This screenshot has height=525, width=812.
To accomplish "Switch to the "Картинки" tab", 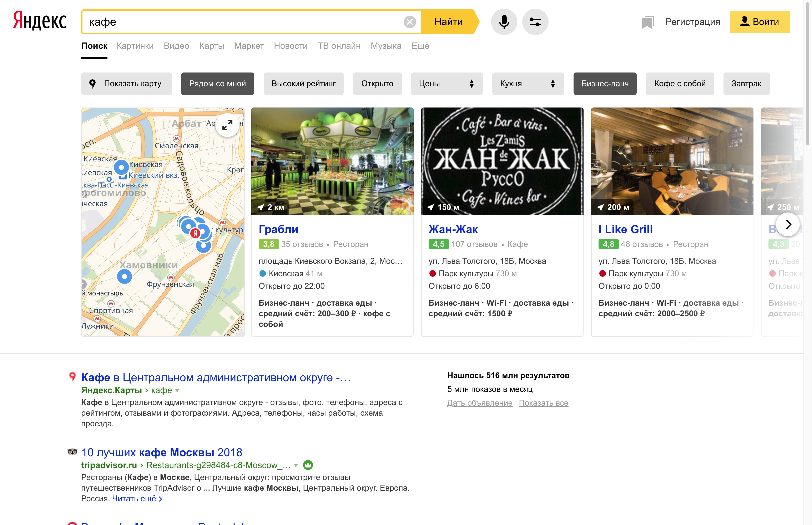I will [x=135, y=46].
